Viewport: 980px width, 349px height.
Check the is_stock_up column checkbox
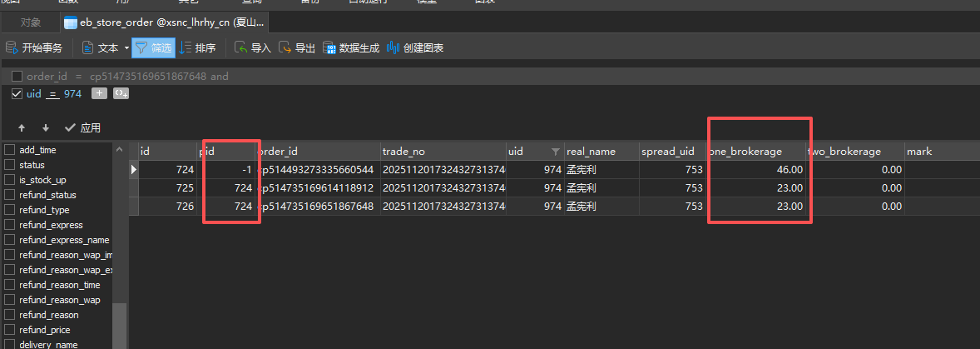pyautogui.click(x=9, y=180)
